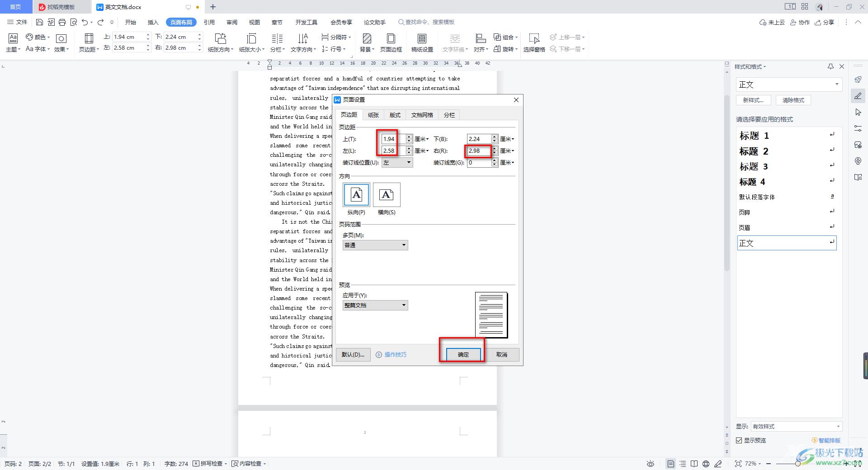
Task: Open the 插入 ribbon tab
Action: (x=153, y=22)
